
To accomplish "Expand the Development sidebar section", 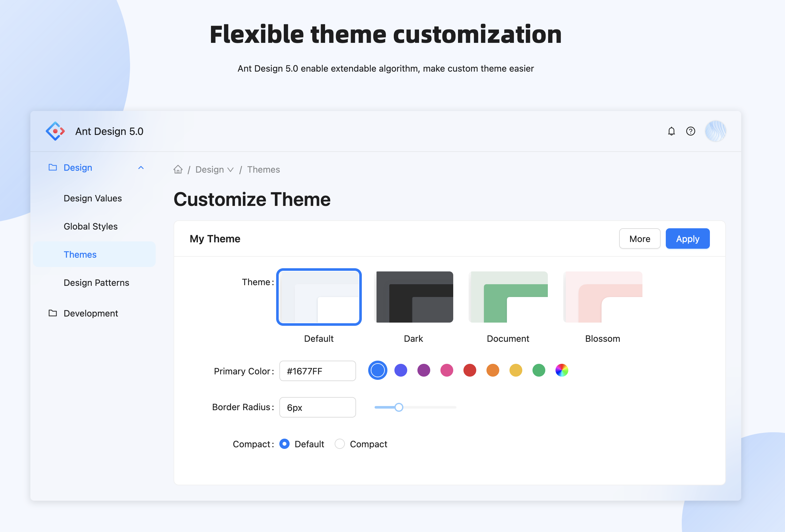I will (94, 313).
